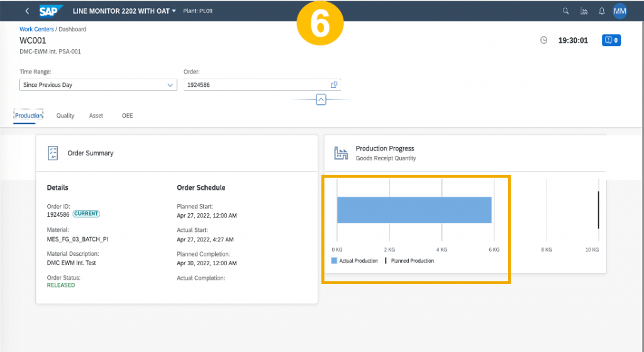Viewport: 644px width, 352px height.
Task: Click Planned Start date Apr 27, 12:00 AM
Action: 206,216
